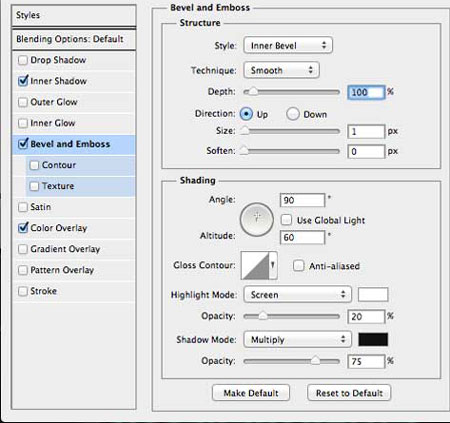Select the Gradient Overlay label row
Screen dimensions: 450x423
74,249
